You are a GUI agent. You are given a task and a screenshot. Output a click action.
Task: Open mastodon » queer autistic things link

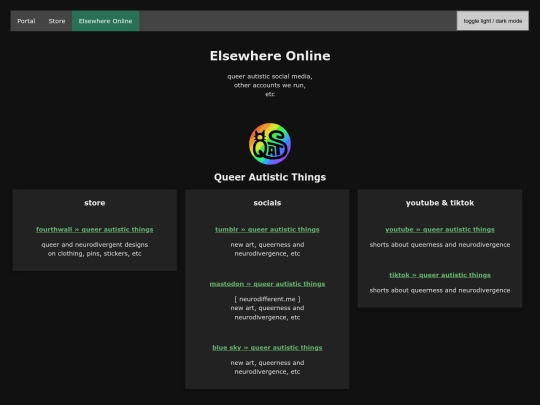coord(267,284)
